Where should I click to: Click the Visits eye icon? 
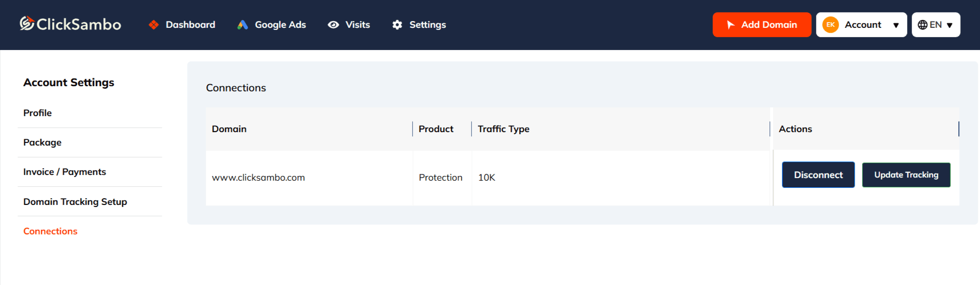click(x=334, y=25)
